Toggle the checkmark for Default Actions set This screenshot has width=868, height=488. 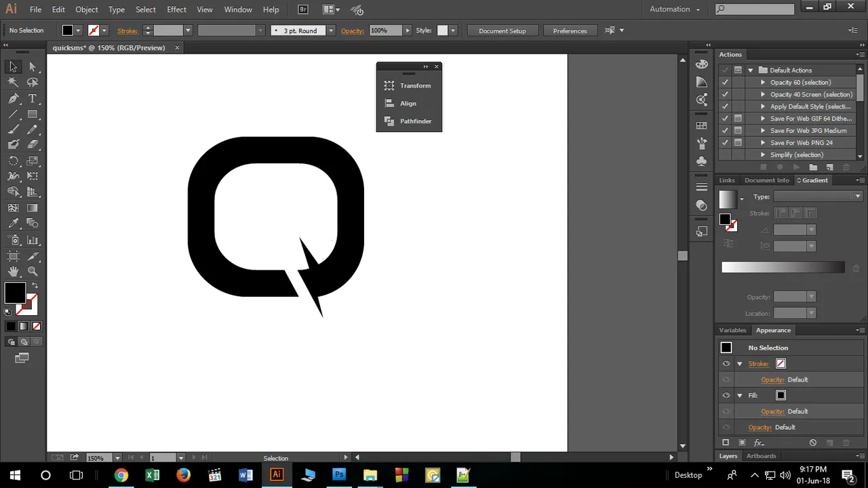(725, 70)
